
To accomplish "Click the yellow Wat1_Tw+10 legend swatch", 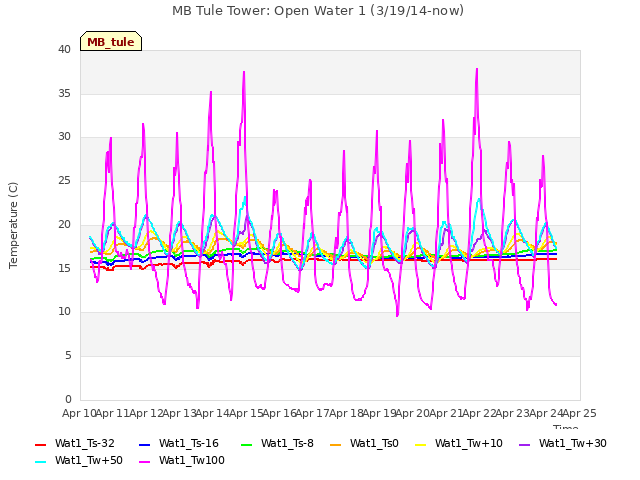I will click(x=421, y=444).
